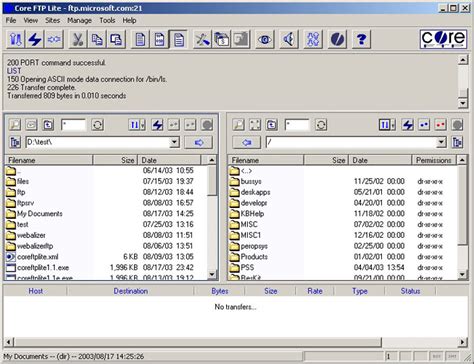This screenshot has height=364, width=474.
Task: Open the File menu
Action: 11,20
